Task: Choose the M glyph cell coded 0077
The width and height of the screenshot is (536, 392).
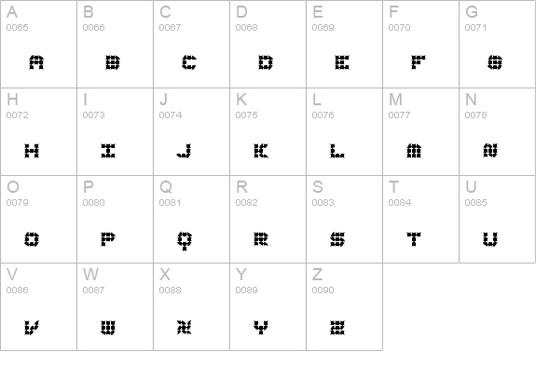Action: [x=420, y=132]
